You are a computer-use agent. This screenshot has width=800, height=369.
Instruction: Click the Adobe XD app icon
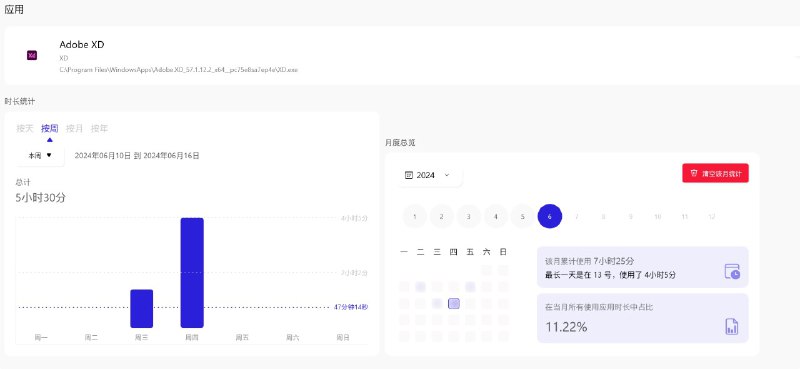pos(32,56)
